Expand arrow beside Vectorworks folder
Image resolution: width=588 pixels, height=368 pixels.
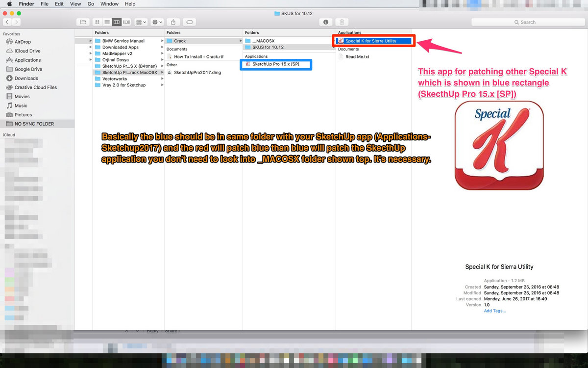pos(162,79)
